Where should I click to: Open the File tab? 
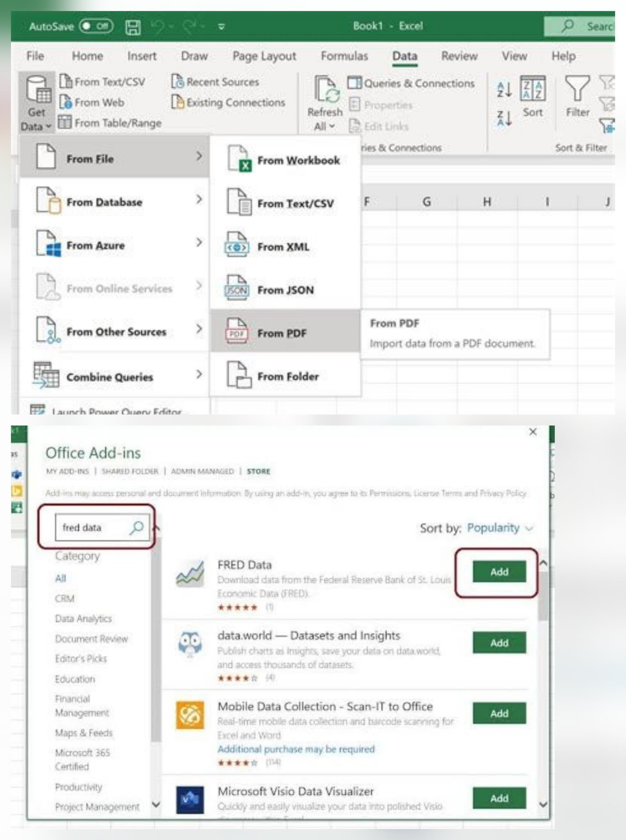tap(35, 56)
